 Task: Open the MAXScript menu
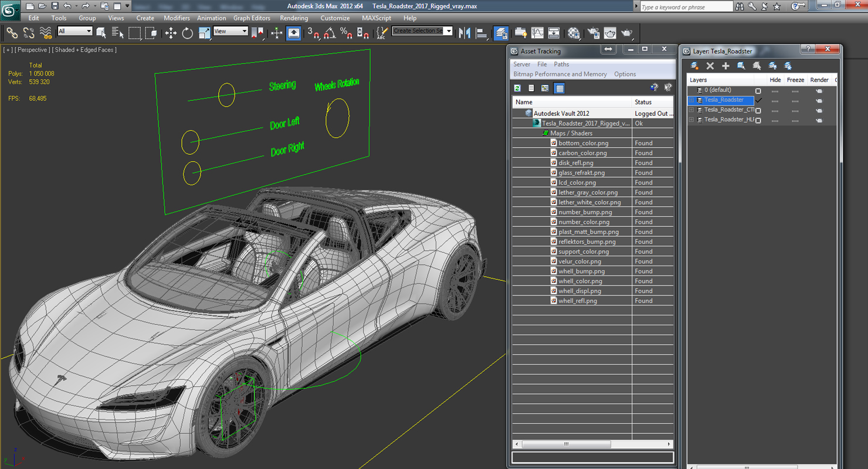[377, 18]
